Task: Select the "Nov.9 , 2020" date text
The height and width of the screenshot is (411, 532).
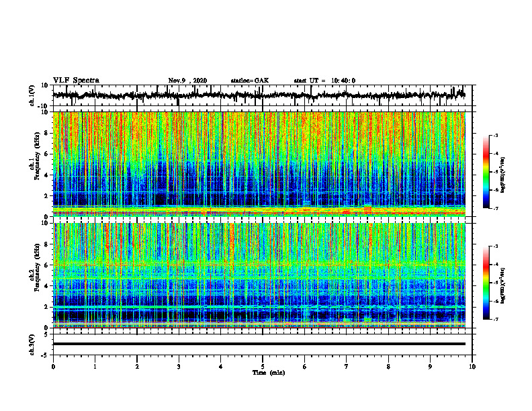Action: [187, 81]
